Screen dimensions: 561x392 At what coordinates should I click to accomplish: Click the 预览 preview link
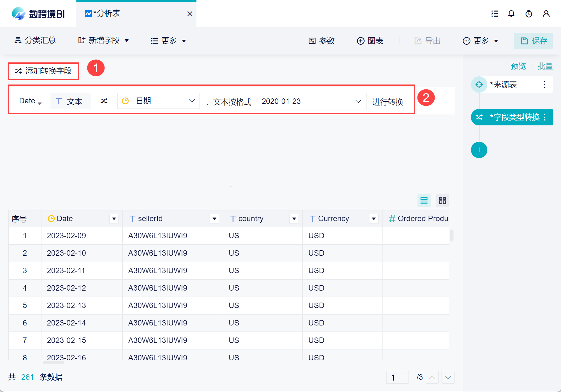518,66
